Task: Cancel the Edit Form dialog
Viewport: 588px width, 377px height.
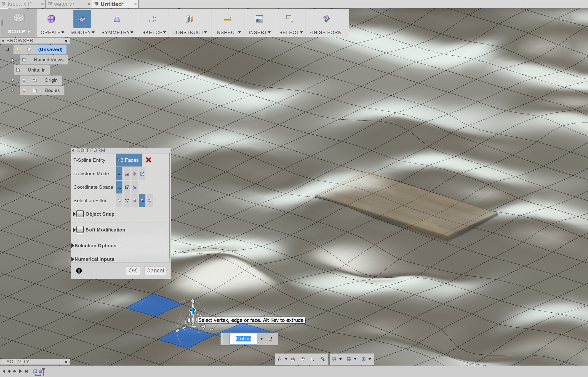Action: [x=155, y=270]
